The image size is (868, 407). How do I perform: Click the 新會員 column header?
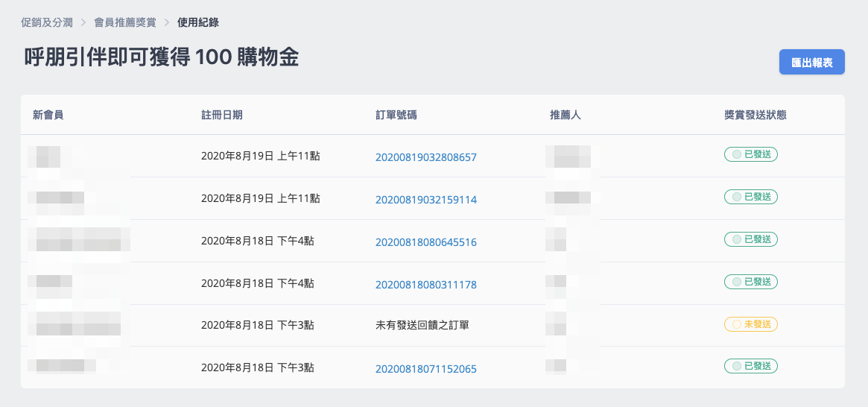click(x=48, y=116)
